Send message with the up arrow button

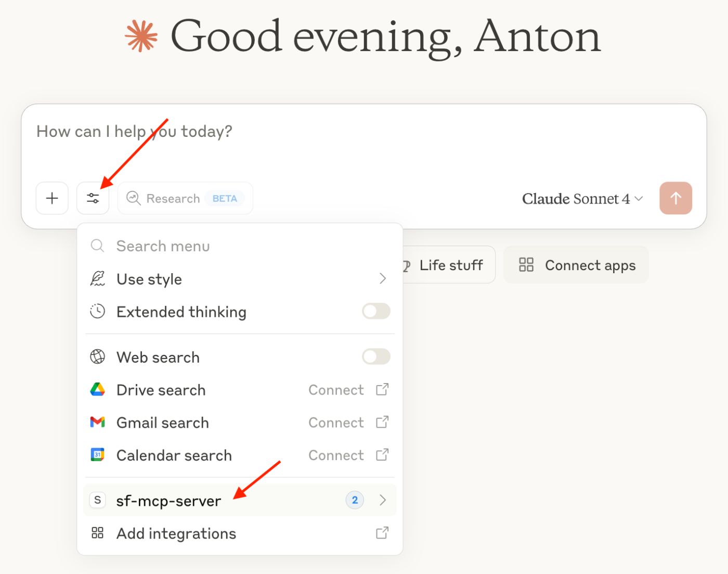[675, 198]
